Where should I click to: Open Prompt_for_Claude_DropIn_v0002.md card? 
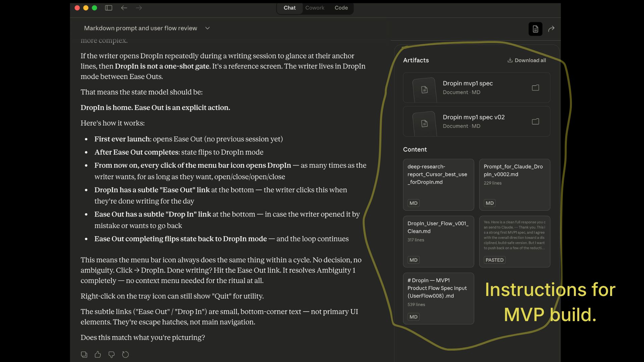click(515, 184)
